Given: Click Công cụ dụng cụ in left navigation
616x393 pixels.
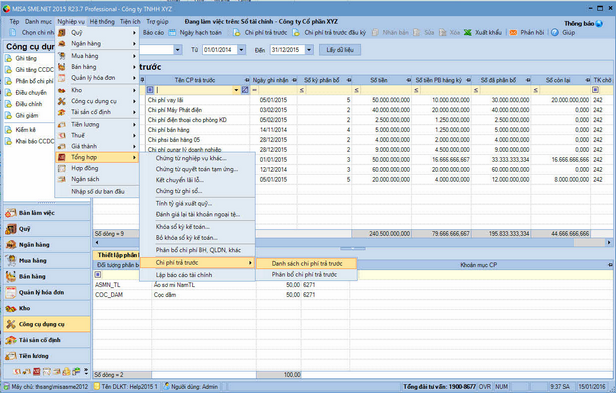Looking at the screenshot, I should pos(47,324).
